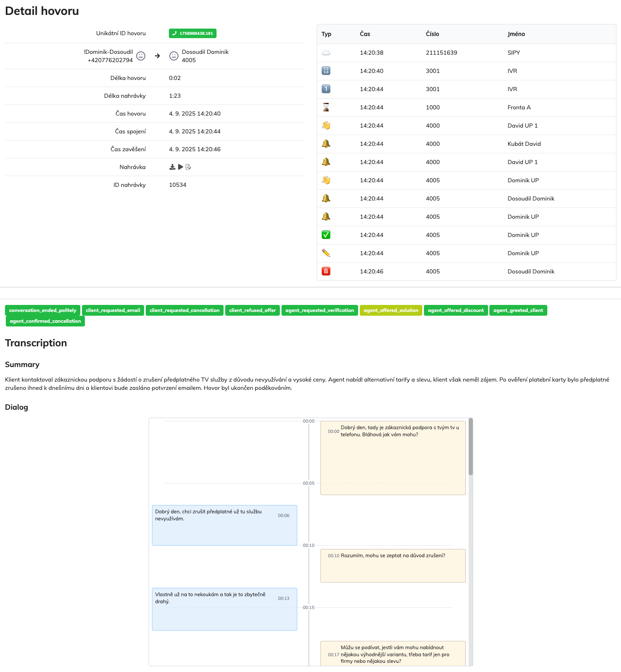Click the pencil icon in Dominik UP row

tap(326, 253)
